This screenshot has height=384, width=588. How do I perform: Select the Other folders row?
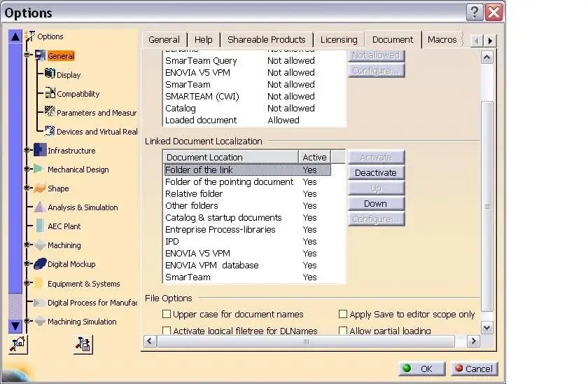click(248, 206)
